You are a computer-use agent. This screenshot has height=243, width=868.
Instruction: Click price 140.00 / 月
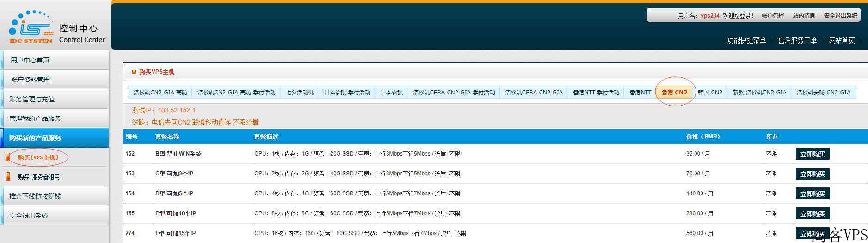tap(700, 193)
